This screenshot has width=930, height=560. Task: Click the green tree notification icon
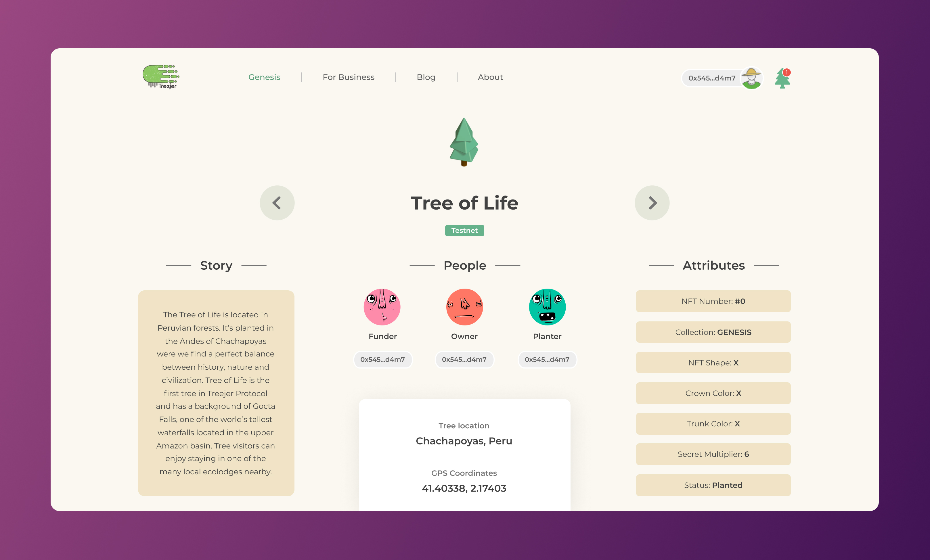tap(782, 78)
